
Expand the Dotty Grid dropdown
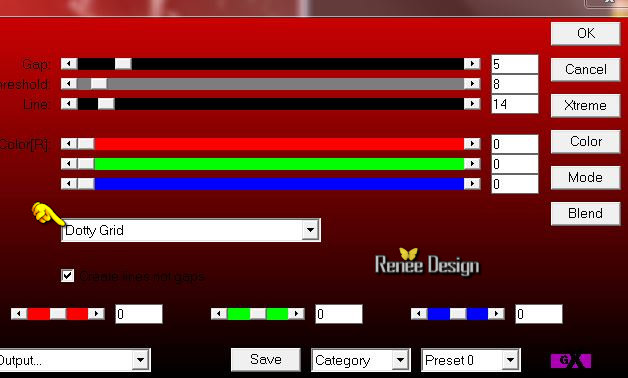310,230
